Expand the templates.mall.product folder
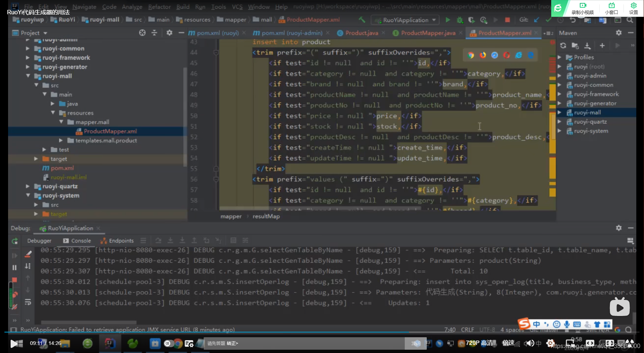This screenshot has height=353, width=644. pos(61,140)
